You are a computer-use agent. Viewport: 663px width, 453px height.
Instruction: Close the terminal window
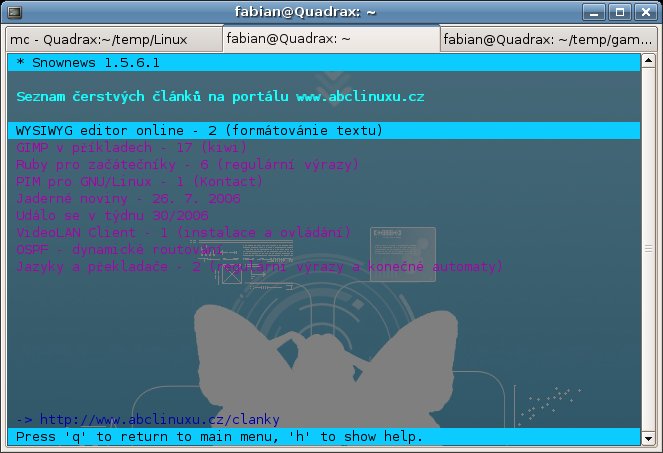click(x=646, y=12)
